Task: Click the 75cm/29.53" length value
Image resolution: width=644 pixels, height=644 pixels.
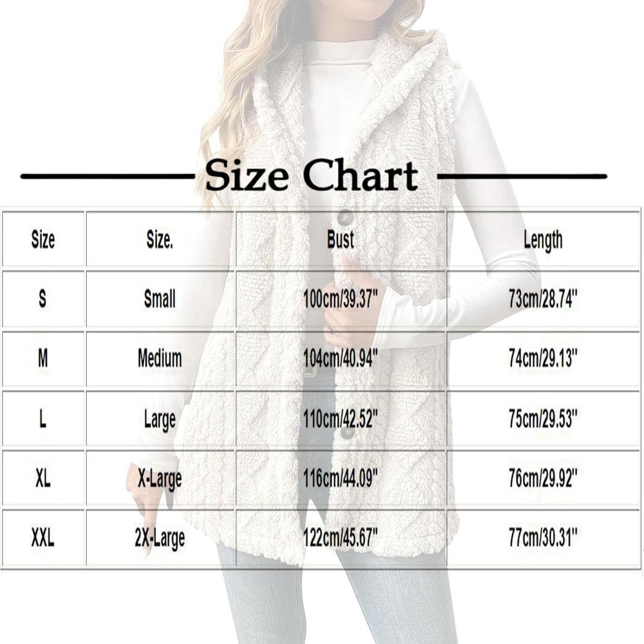Action: tap(543, 419)
